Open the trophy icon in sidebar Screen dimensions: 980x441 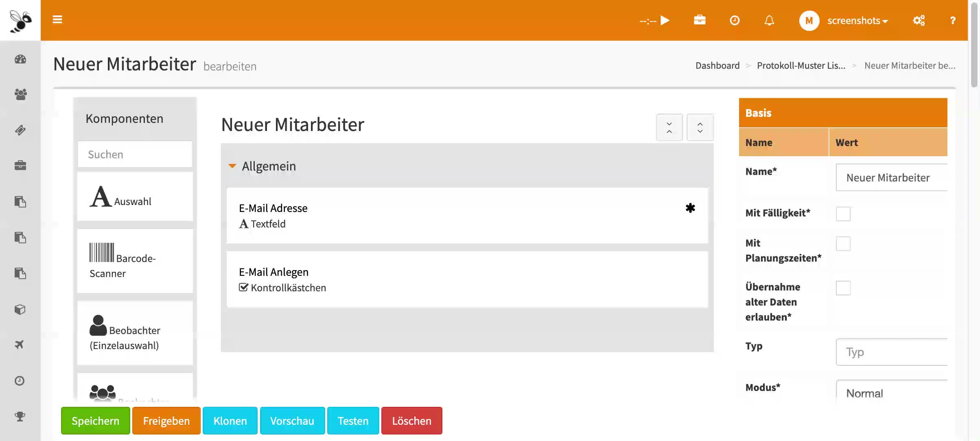pyautogui.click(x=20, y=416)
